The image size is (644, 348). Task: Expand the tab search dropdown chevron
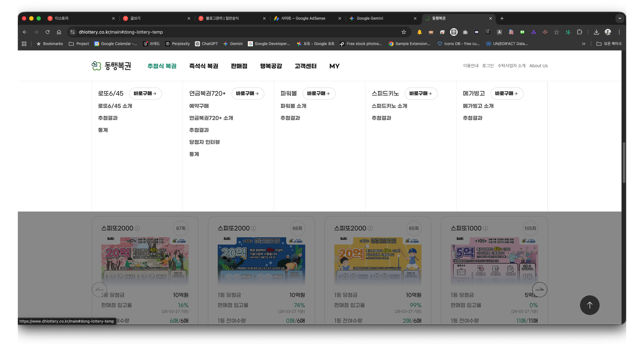pos(620,18)
